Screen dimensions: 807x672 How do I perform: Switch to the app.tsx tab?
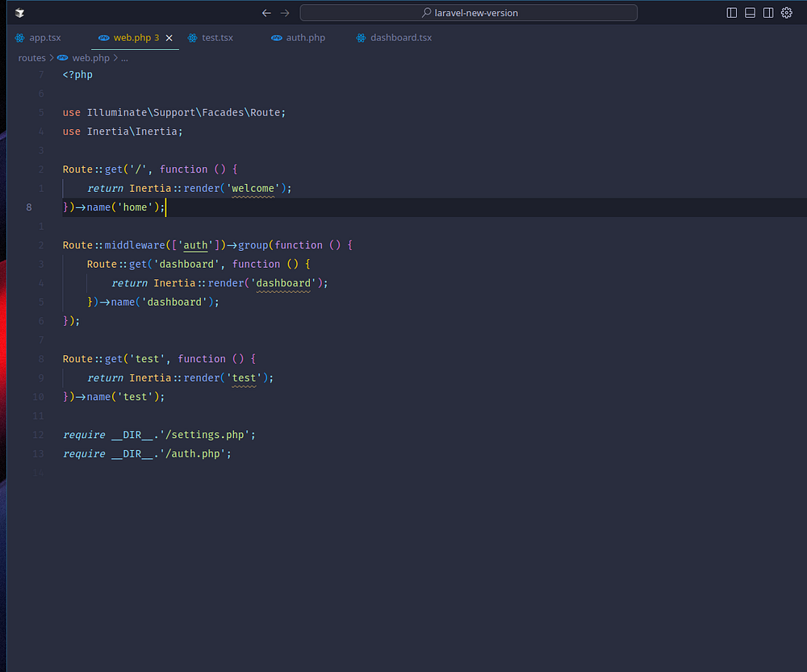[44, 38]
